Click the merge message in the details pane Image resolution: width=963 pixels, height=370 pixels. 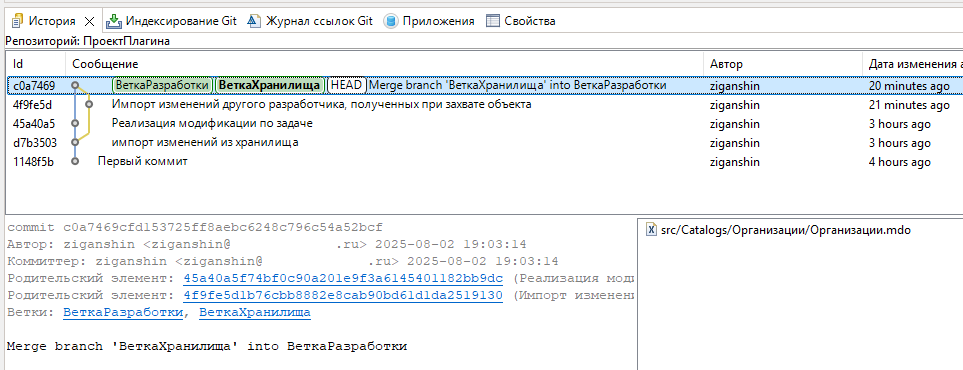(x=207, y=347)
